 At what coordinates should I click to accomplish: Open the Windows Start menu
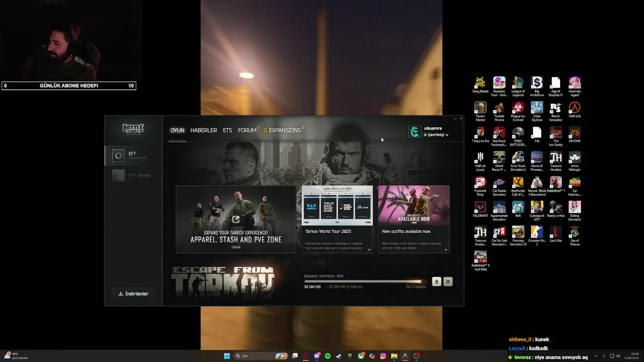pyautogui.click(x=227, y=356)
